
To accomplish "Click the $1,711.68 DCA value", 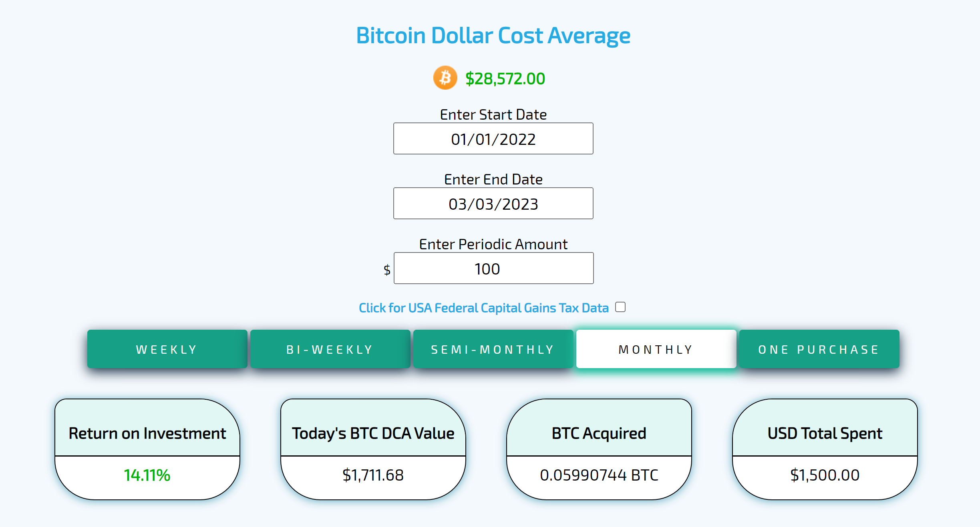I will pos(373,475).
